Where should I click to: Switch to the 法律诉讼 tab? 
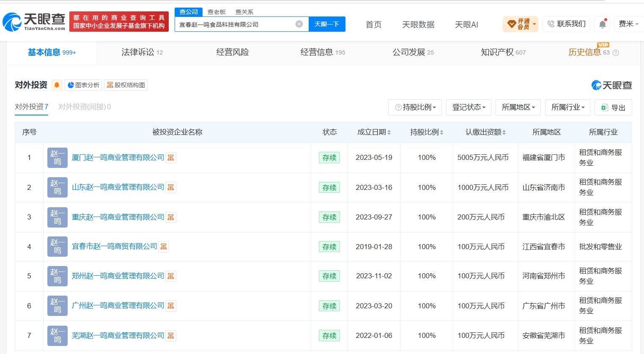142,52
